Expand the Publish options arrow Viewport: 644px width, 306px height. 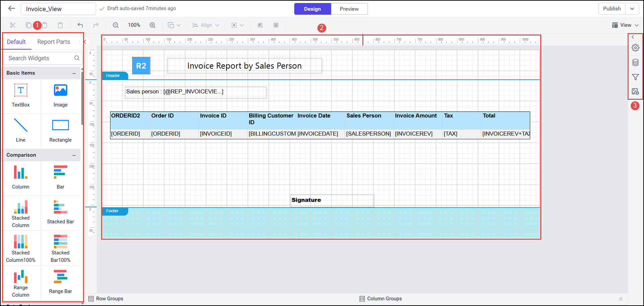[x=632, y=9]
